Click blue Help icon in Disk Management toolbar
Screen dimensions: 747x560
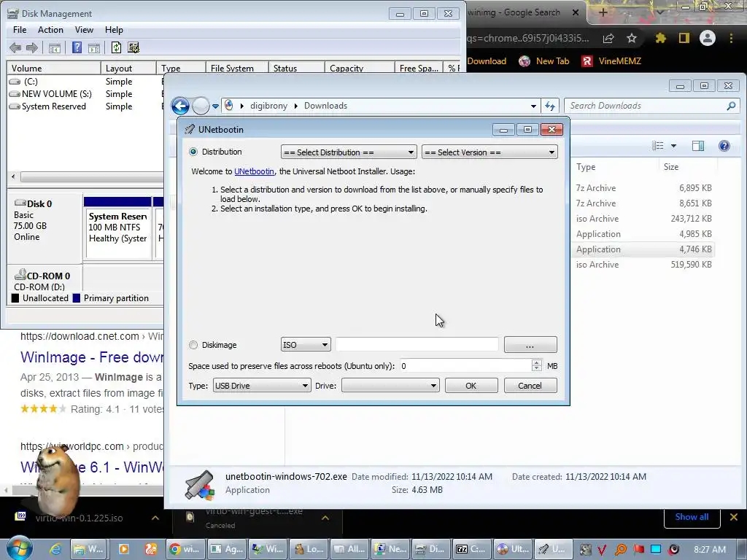77,47
